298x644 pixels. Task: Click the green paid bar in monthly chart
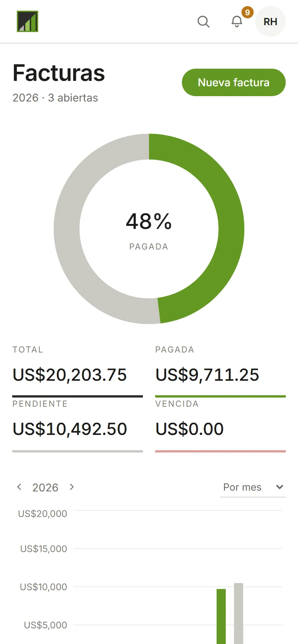pos(221,617)
